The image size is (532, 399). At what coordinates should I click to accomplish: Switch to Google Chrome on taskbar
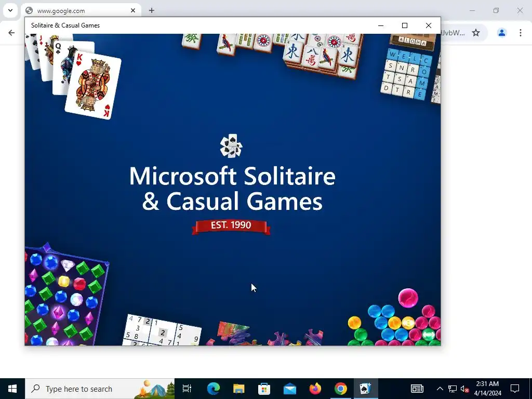341,389
